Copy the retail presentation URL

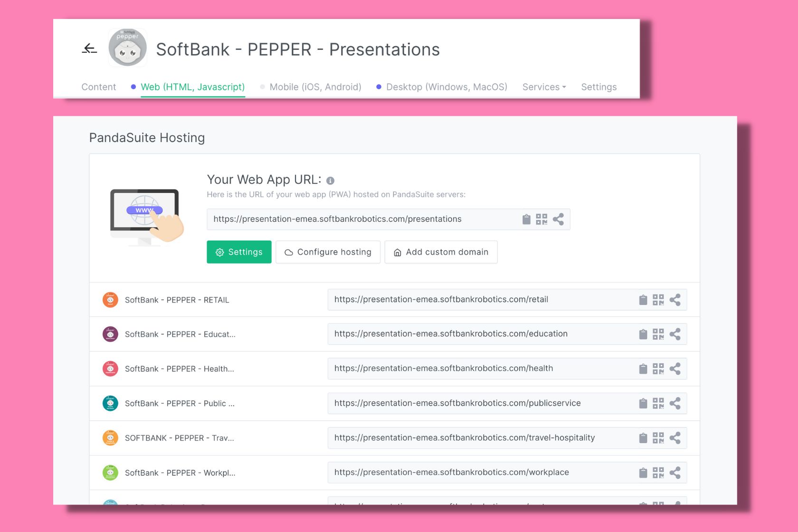tap(643, 299)
